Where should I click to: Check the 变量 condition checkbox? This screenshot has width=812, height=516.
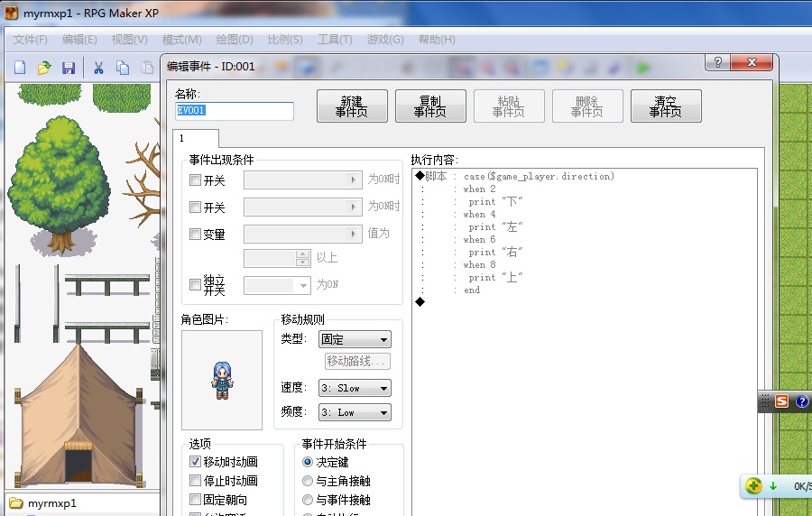(x=195, y=234)
